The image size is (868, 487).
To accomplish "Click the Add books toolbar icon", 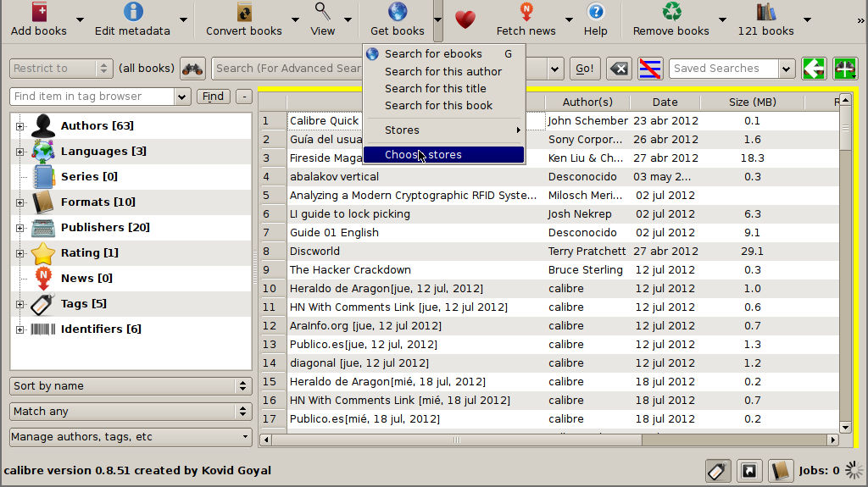I will 39,12.
